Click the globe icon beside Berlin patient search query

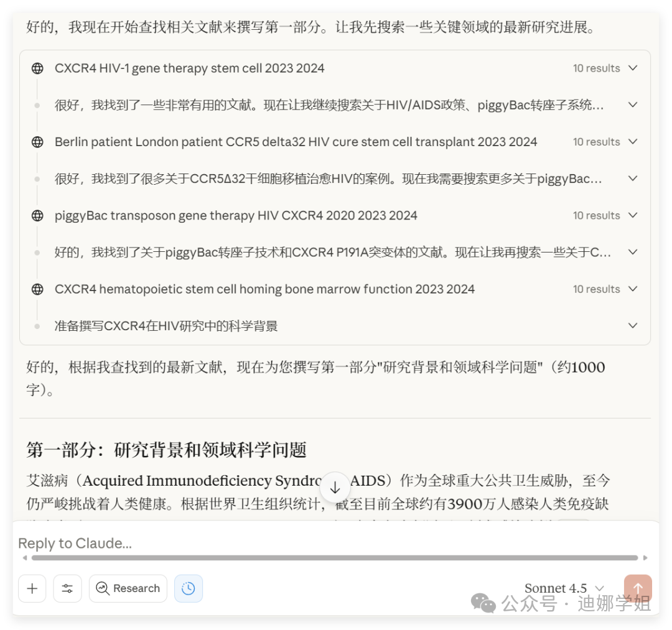[37, 141]
